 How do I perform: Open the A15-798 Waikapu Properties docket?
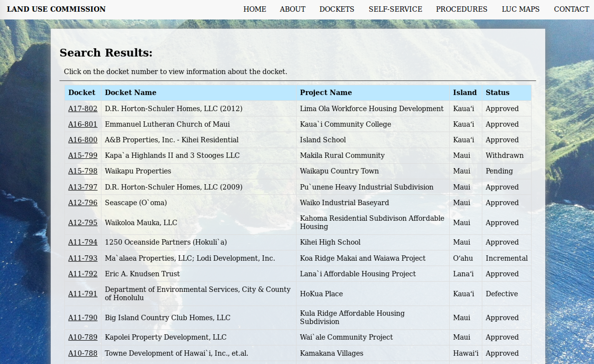tap(83, 171)
